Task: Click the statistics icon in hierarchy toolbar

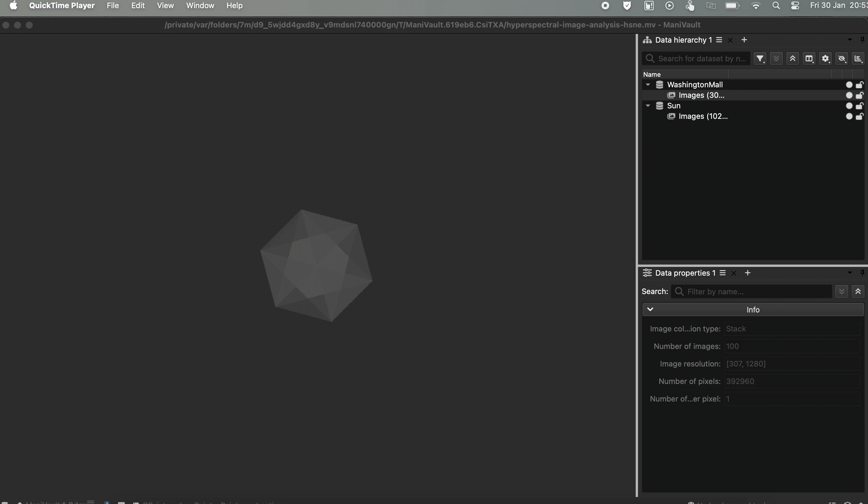Action: pyautogui.click(x=858, y=59)
